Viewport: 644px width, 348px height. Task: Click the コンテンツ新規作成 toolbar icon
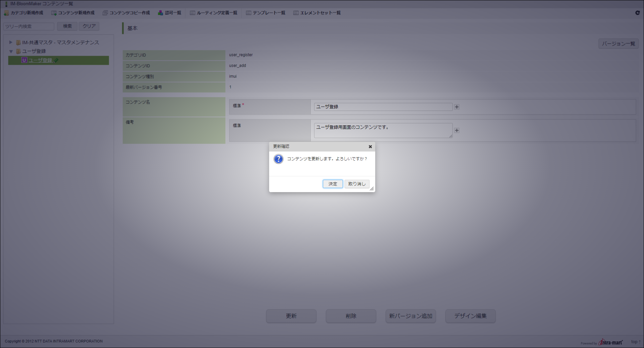(54, 13)
